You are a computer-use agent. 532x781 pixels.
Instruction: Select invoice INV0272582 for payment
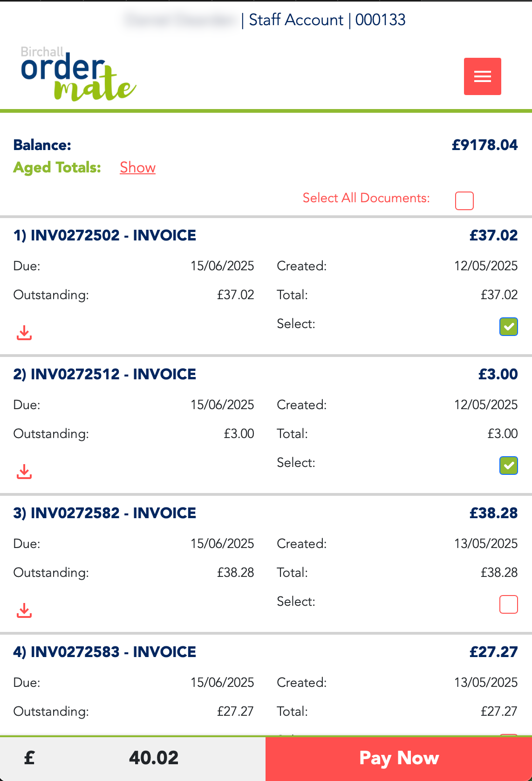pyautogui.click(x=508, y=604)
